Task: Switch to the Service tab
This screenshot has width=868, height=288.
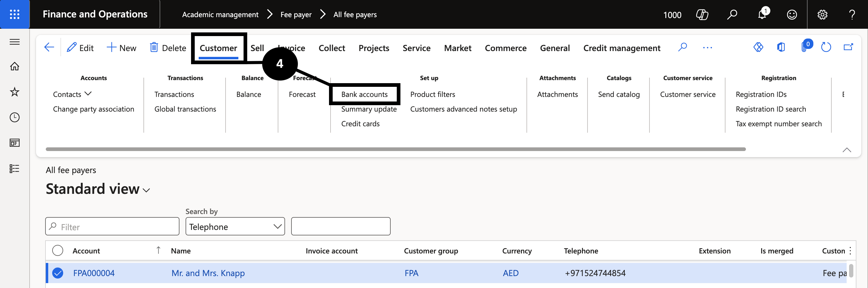Action: point(417,48)
